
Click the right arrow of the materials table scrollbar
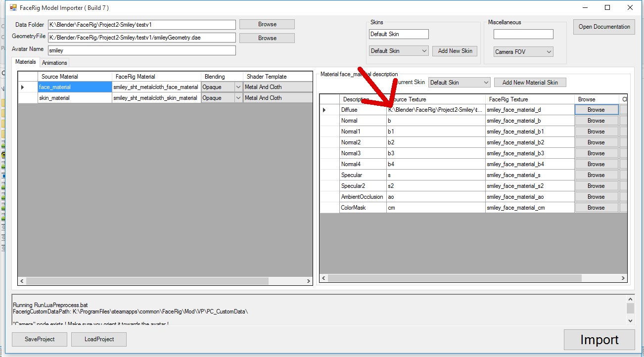point(309,281)
